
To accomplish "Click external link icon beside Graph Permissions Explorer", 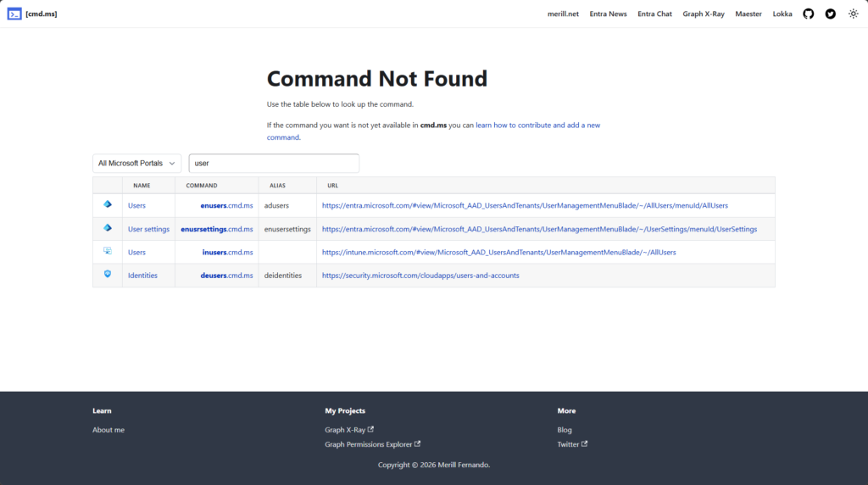I will pyautogui.click(x=417, y=443).
